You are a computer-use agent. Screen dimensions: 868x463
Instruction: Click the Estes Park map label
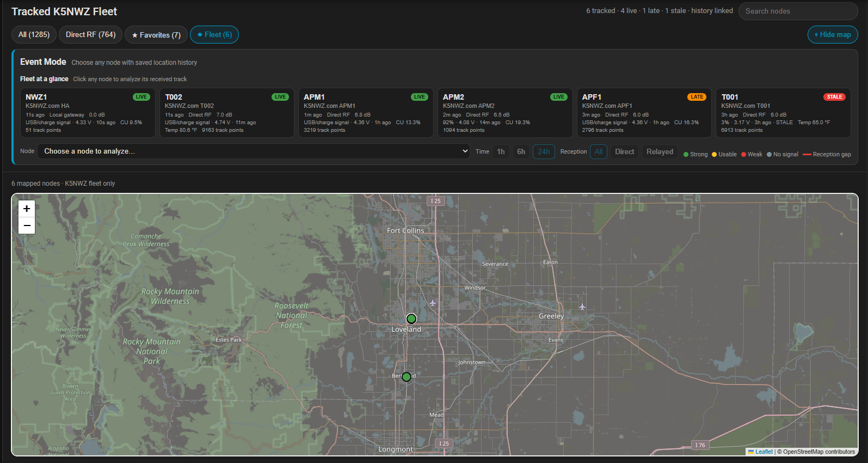pos(229,339)
